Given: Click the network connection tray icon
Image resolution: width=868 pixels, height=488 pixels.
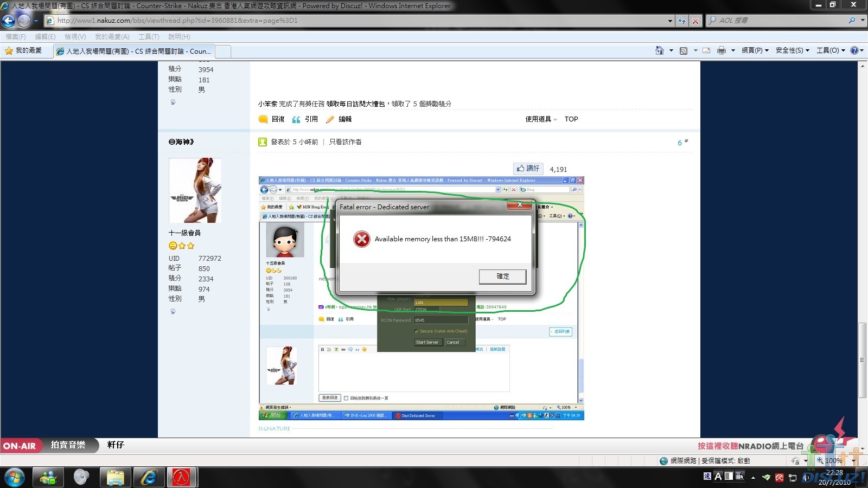Looking at the screenshot, I should click(x=793, y=477).
